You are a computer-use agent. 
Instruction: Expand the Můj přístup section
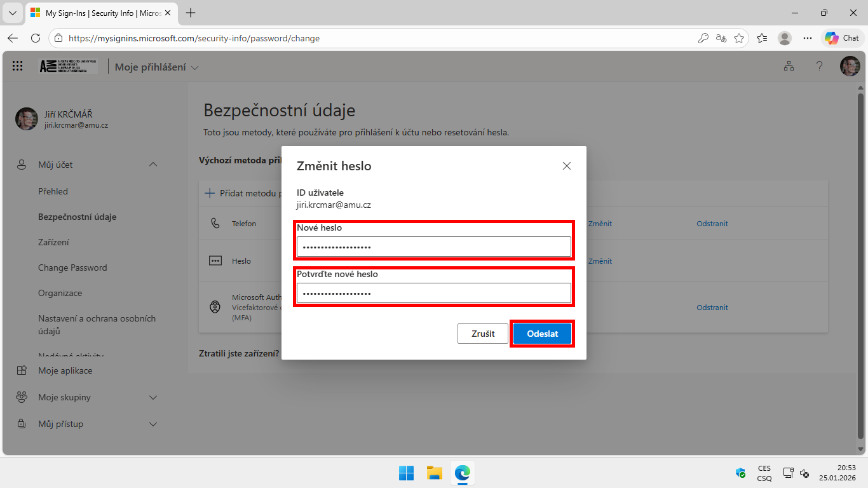[153, 424]
